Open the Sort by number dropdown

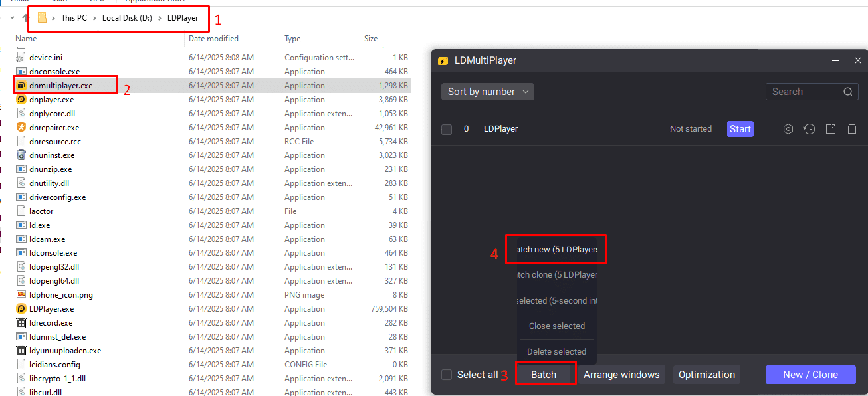click(488, 92)
